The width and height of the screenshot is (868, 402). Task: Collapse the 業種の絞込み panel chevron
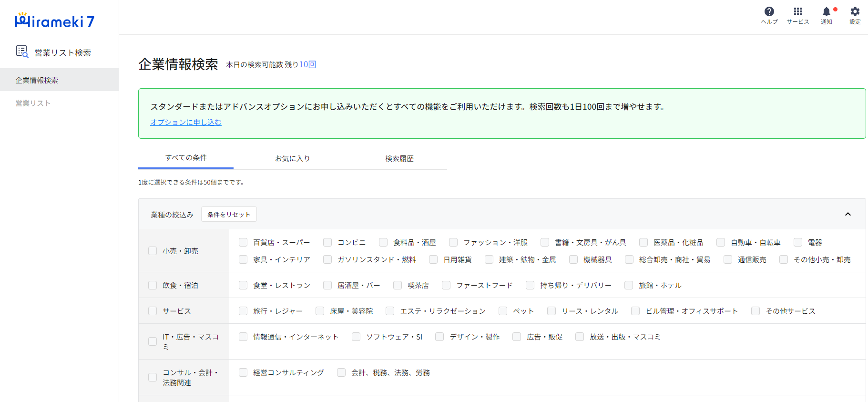click(848, 214)
